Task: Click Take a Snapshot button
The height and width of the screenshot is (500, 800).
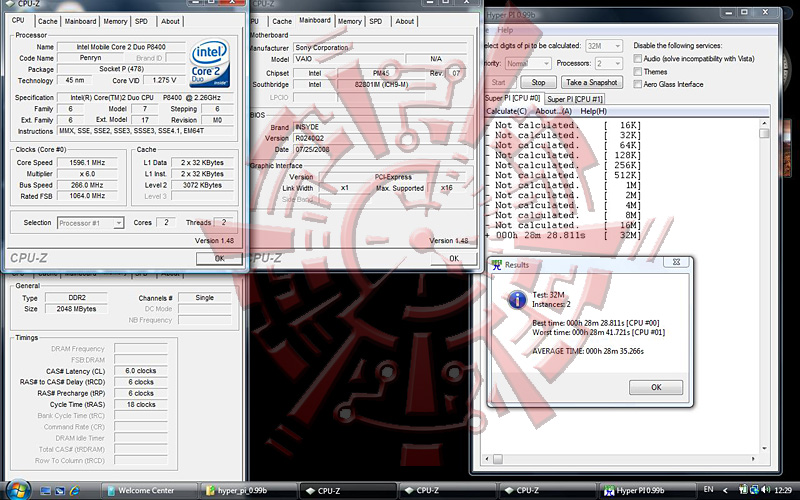Action: [x=592, y=82]
